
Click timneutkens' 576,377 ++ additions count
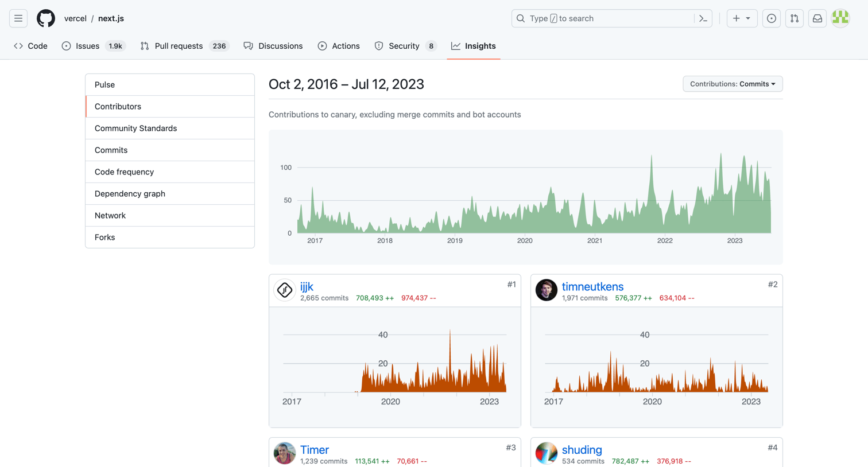634,298
